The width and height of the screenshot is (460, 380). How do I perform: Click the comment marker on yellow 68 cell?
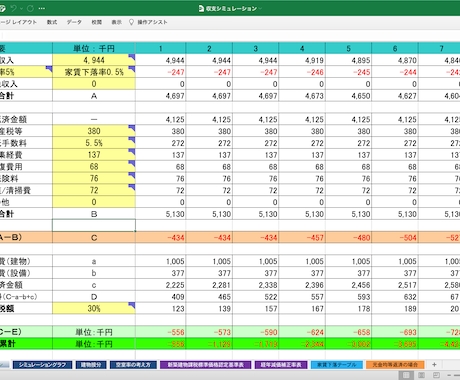[x=132, y=164]
